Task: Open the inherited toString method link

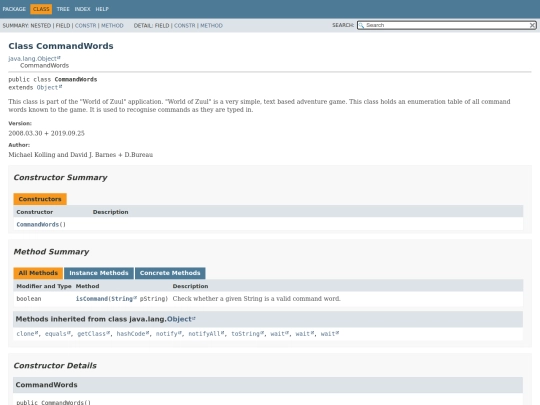Action: 247,334
